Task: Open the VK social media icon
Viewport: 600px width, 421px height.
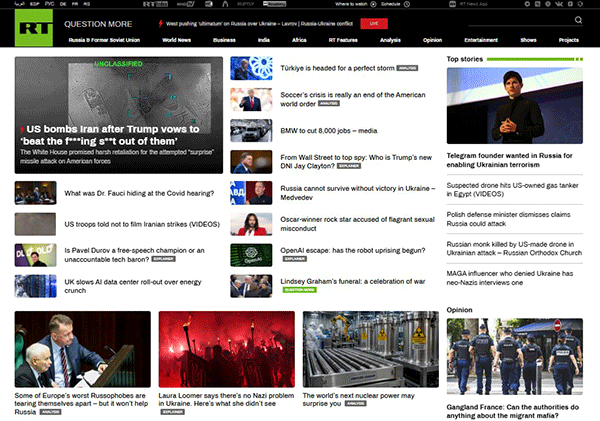Action: pos(559,4)
